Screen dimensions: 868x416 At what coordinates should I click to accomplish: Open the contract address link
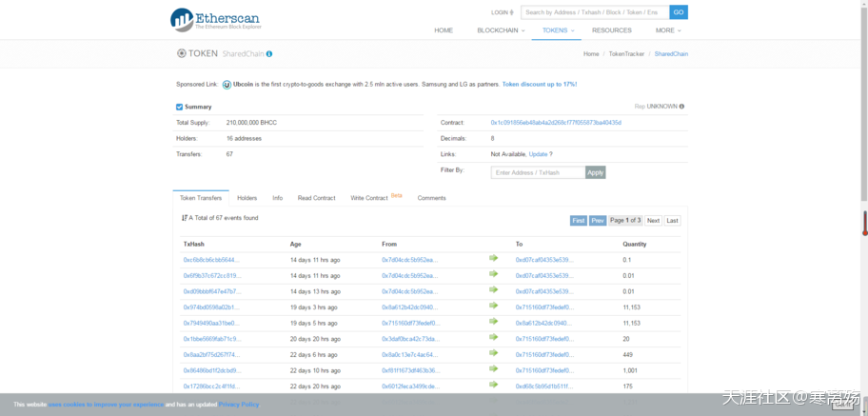556,123
